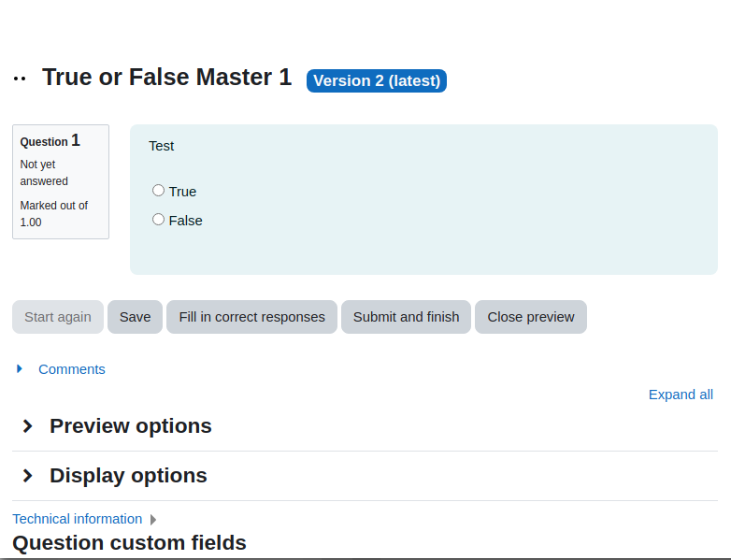Click the Display options chevron icon
Screen dimensions: 731x560
point(27,476)
